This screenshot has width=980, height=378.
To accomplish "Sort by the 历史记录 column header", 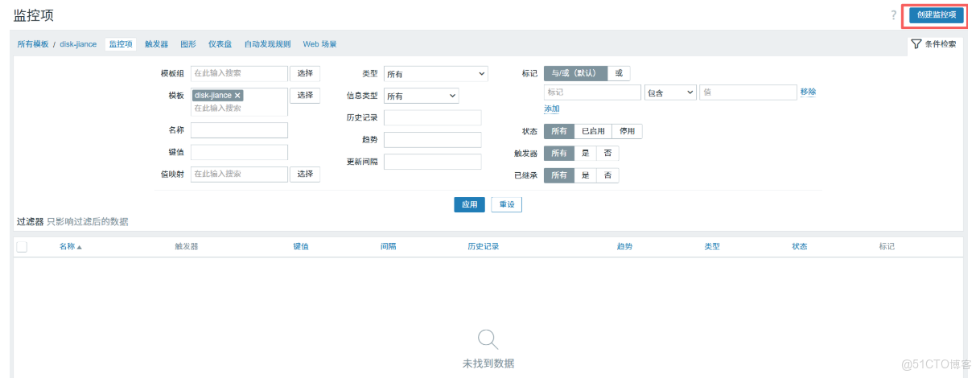I will pos(484,246).
